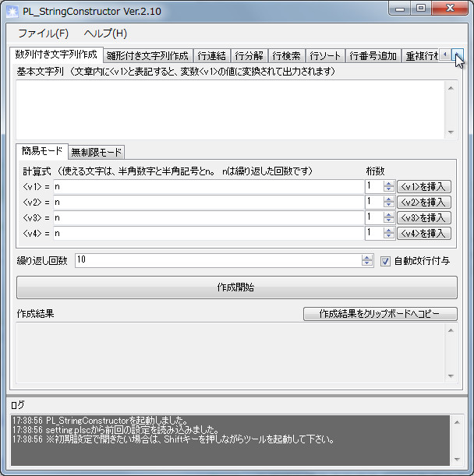Image resolution: width=474 pixels, height=476 pixels.
Task: Click the <v1>を挿入 button
Action: point(424,187)
